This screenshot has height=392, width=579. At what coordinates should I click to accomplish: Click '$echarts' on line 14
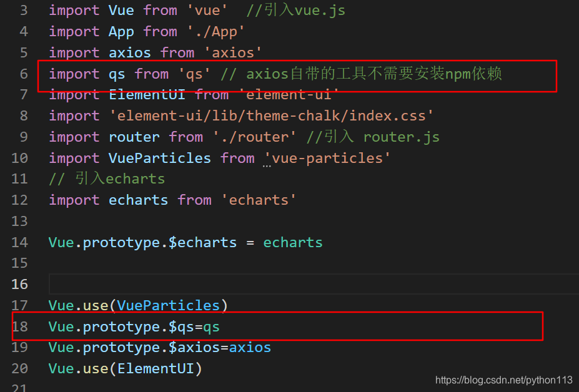(202, 243)
